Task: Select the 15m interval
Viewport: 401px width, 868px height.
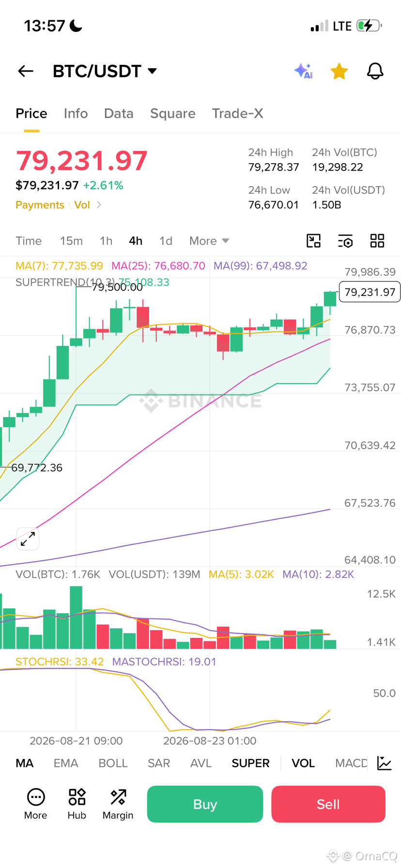Action: (71, 241)
